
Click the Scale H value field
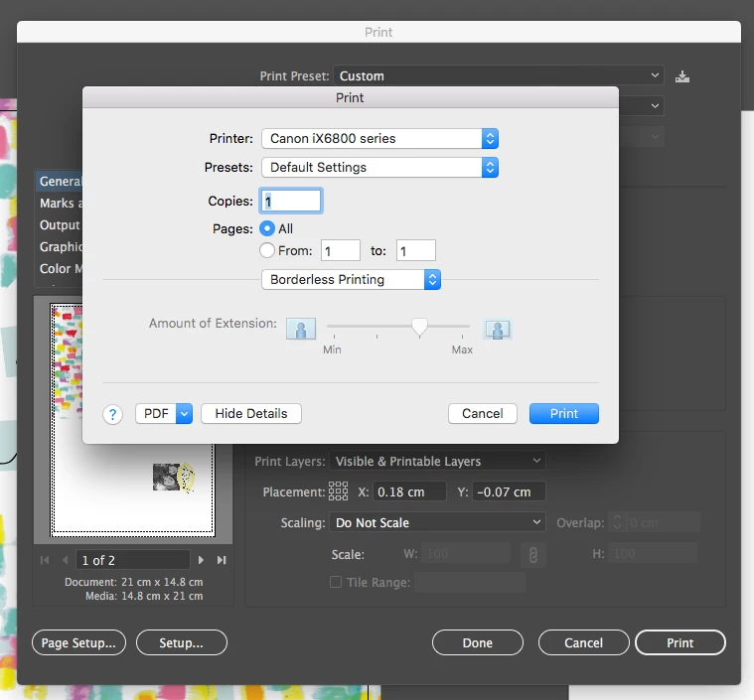[x=652, y=553]
